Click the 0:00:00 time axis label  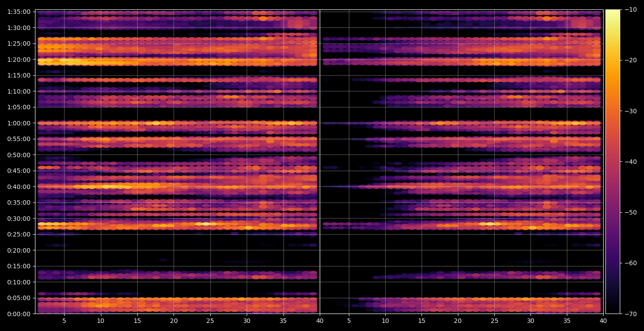click(19, 314)
